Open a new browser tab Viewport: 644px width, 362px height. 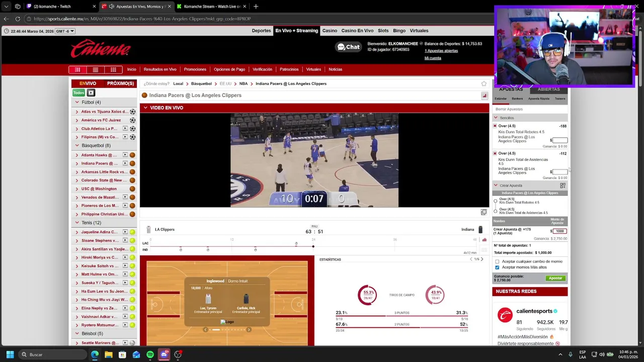click(256, 7)
